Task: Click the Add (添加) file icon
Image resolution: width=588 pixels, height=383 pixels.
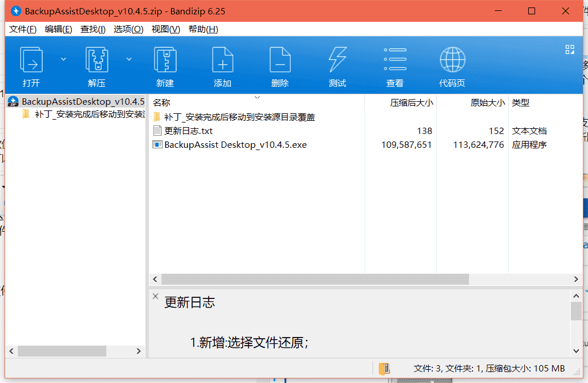Action: (222, 60)
